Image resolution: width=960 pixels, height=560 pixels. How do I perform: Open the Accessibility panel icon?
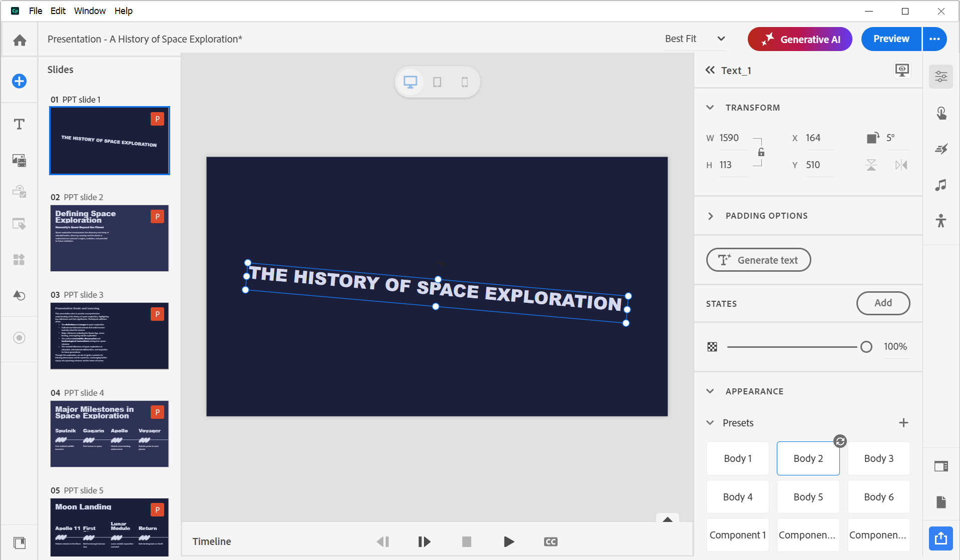point(941,221)
